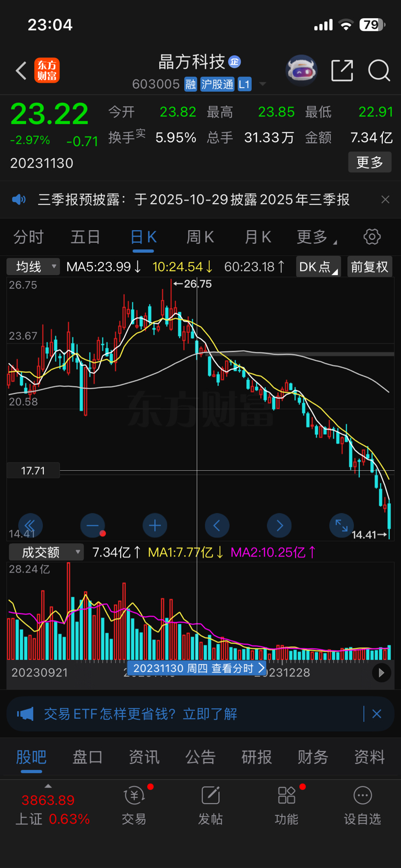
Task: Toggle the DK点 signal option
Action: [318, 267]
